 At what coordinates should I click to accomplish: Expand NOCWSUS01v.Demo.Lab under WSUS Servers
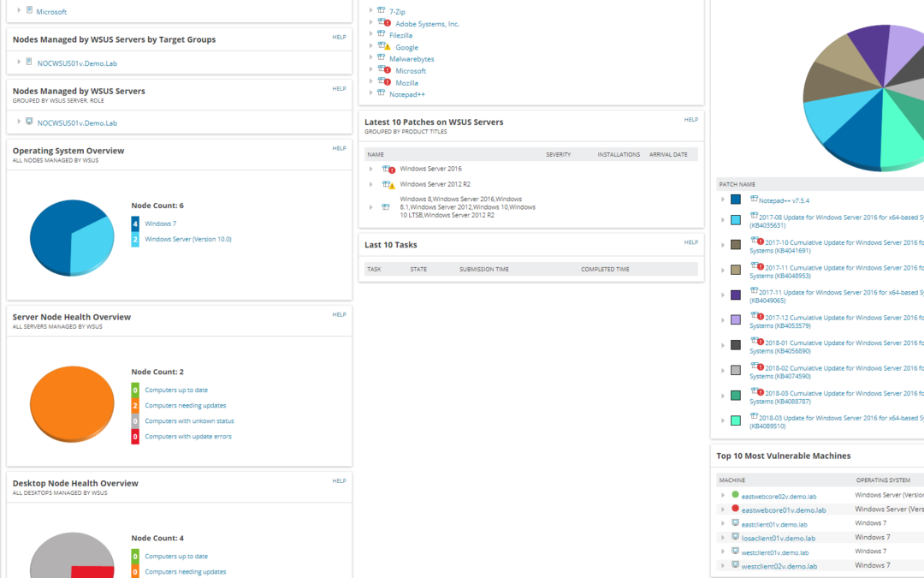(19, 122)
